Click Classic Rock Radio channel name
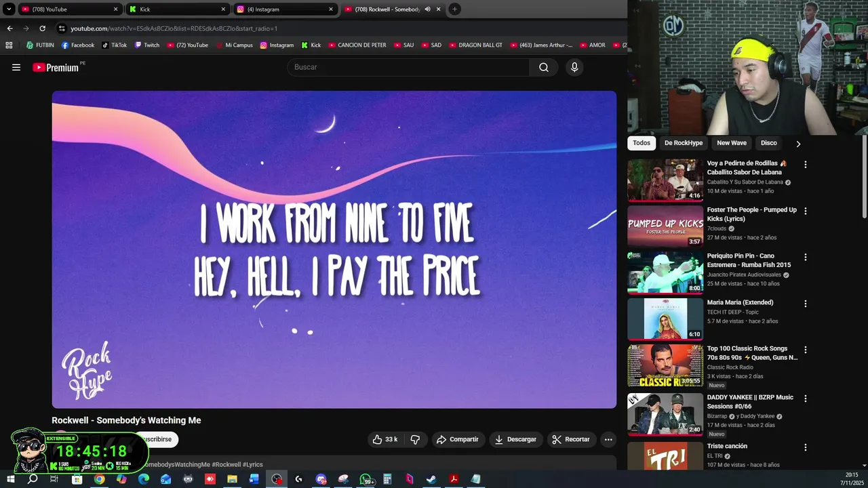The image size is (868, 488). coord(730,367)
